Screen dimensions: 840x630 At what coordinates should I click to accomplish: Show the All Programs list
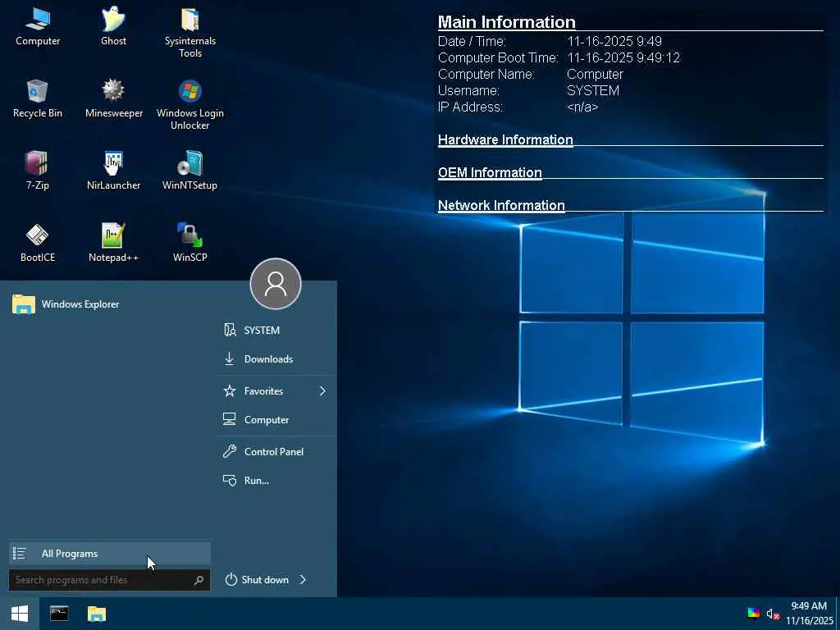[x=110, y=554]
